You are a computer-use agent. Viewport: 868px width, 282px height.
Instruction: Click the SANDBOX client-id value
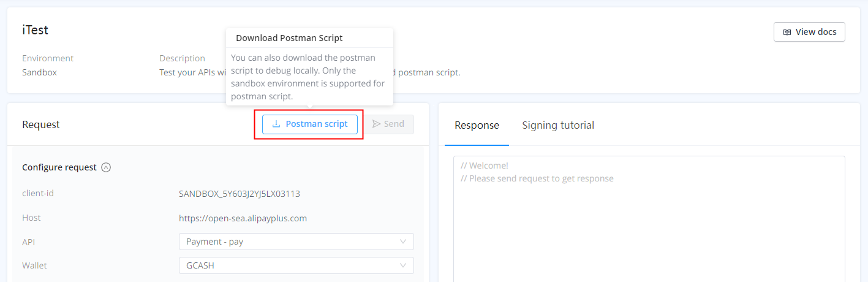coord(239,194)
